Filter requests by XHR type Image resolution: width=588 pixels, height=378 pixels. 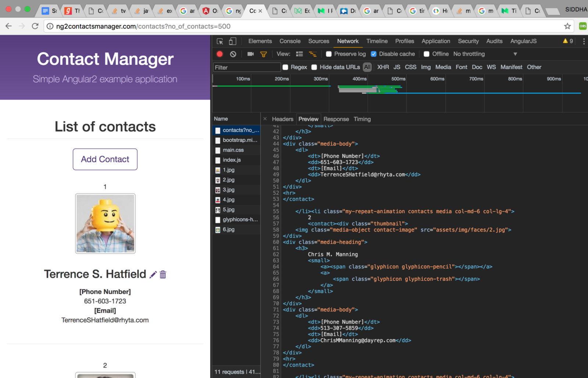pyautogui.click(x=383, y=67)
